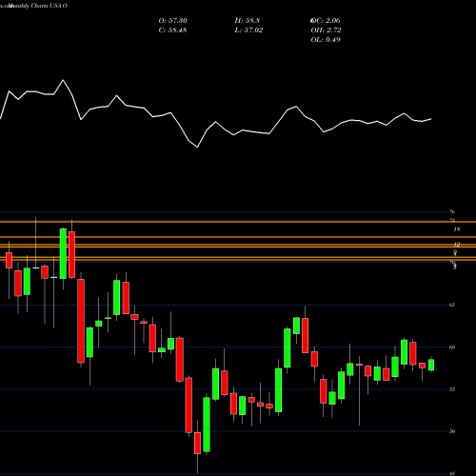Click the "Monthly Charts USA O" chart title
Image resolution: width=476 pixels, height=476 pixels.
[x=37, y=6]
